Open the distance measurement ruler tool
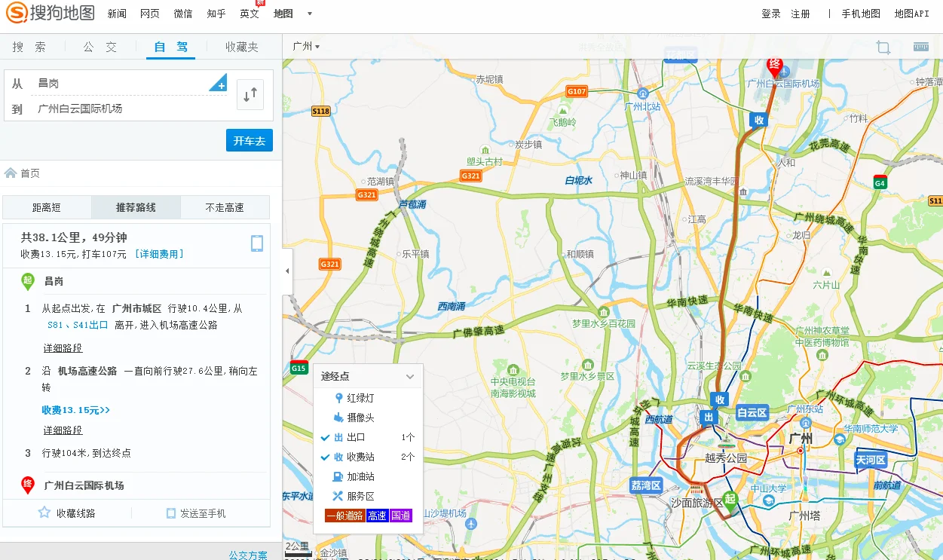 pos(921,46)
